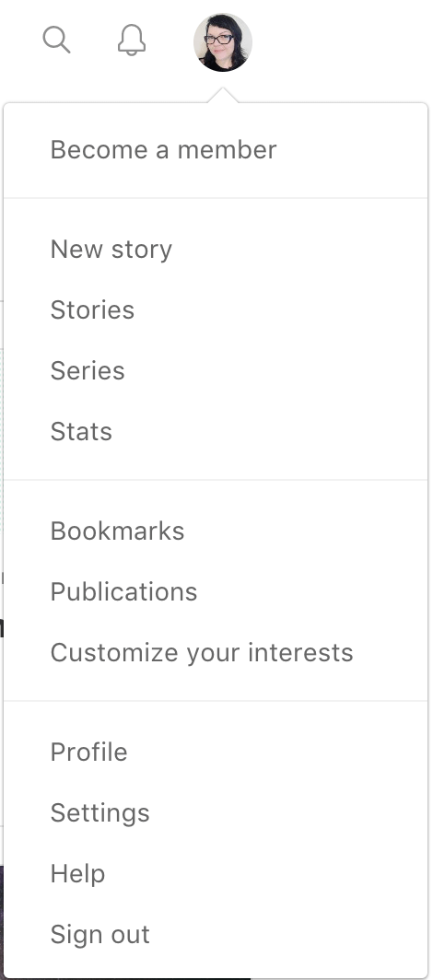Click the search magnifier in the top bar

point(56,40)
